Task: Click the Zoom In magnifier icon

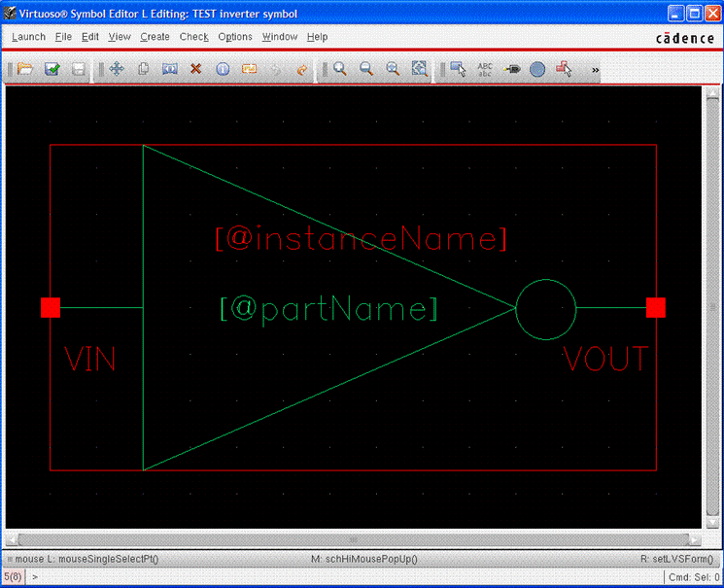Action: pyautogui.click(x=340, y=70)
